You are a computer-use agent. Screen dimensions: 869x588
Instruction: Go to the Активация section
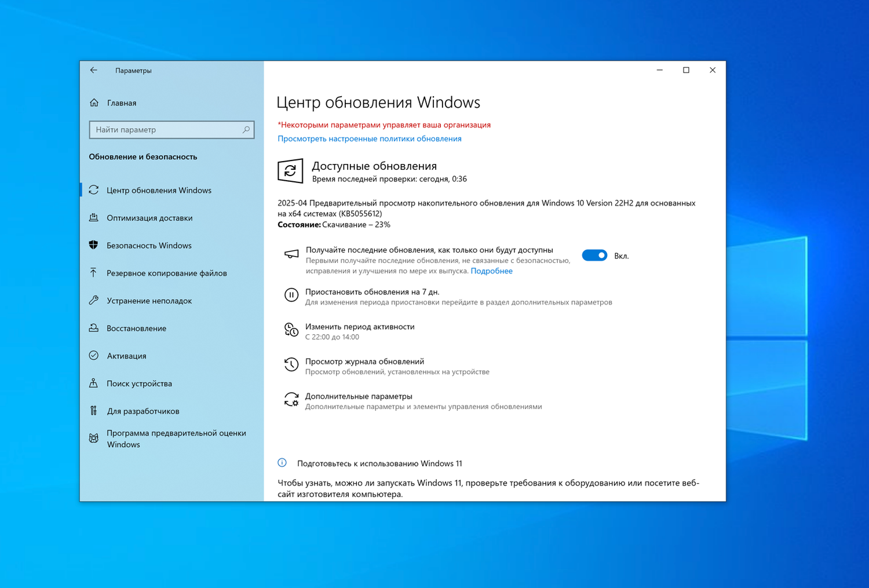127,356
